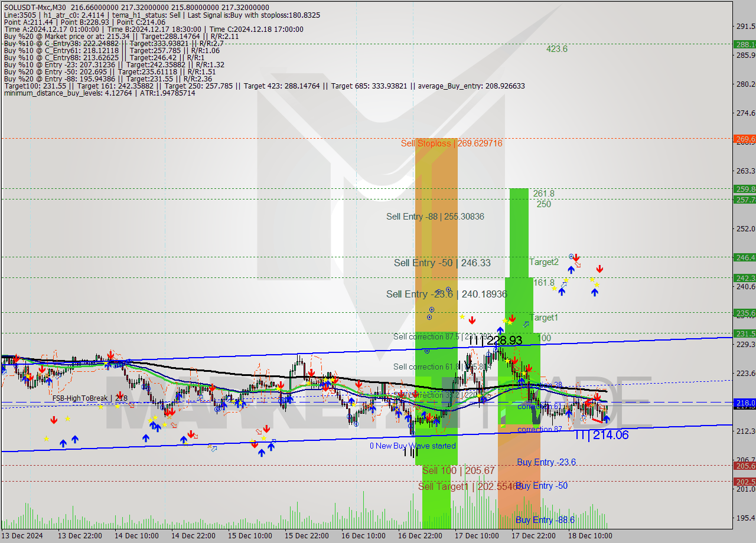Click the 'Sell Stoploss | 269.629716' label
Image resolution: width=756 pixels, height=543 pixels.
tap(452, 143)
